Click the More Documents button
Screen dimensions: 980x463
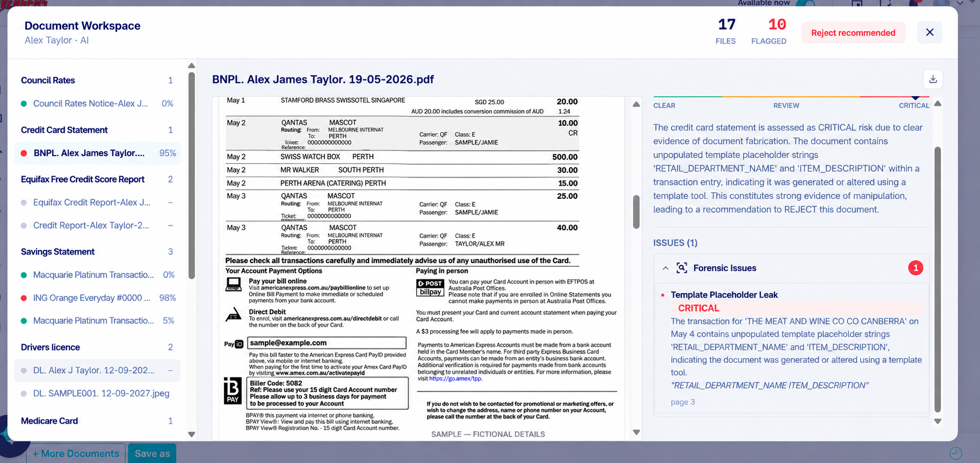point(76,454)
